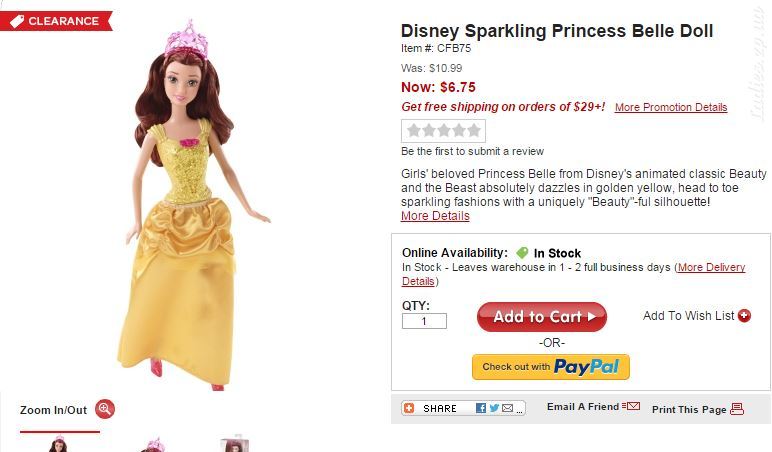Image resolution: width=772 pixels, height=452 pixels.
Task: Select the third boxed doll thumbnail
Action: tap(235, 443)
